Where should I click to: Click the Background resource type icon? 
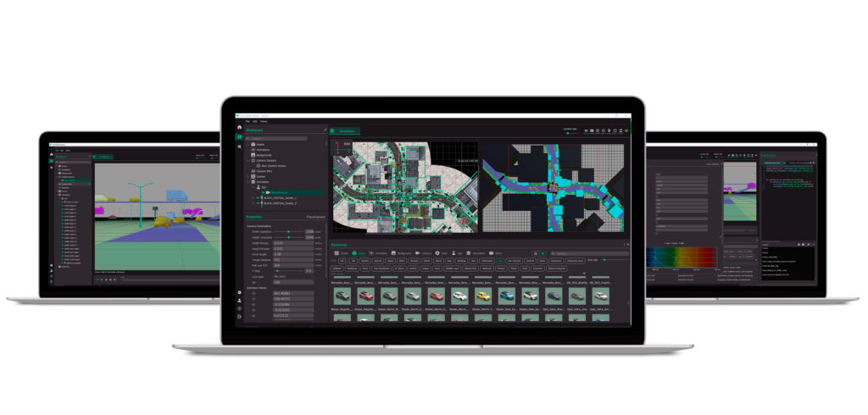[x=395, y=253]
